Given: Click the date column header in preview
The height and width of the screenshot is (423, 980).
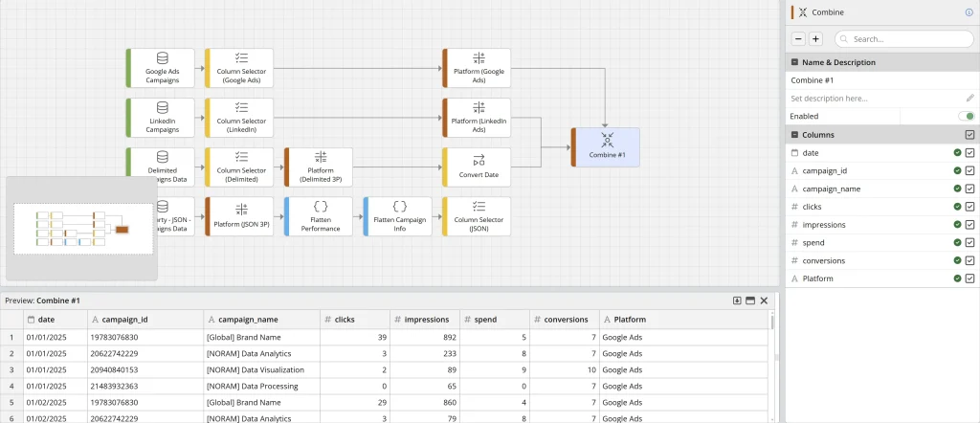Looking at the screenshot, I should (x=55, y=320).
